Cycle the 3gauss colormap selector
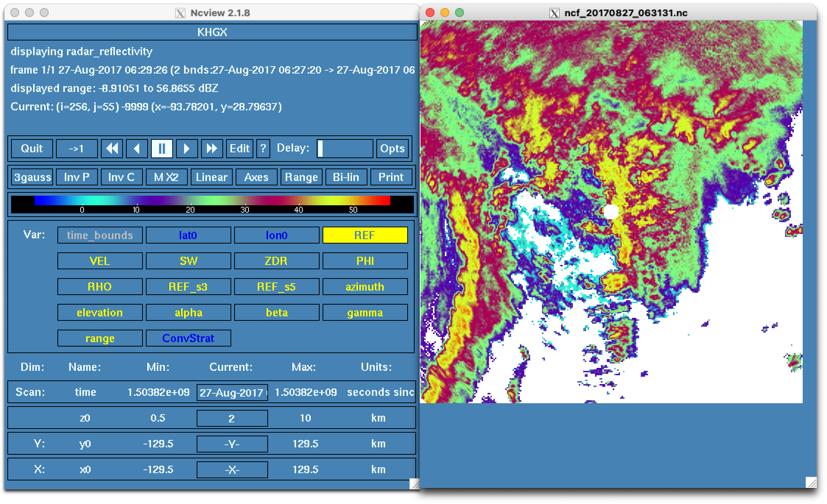Viewport: 827px width, 504px height. [x=32, y=177]
